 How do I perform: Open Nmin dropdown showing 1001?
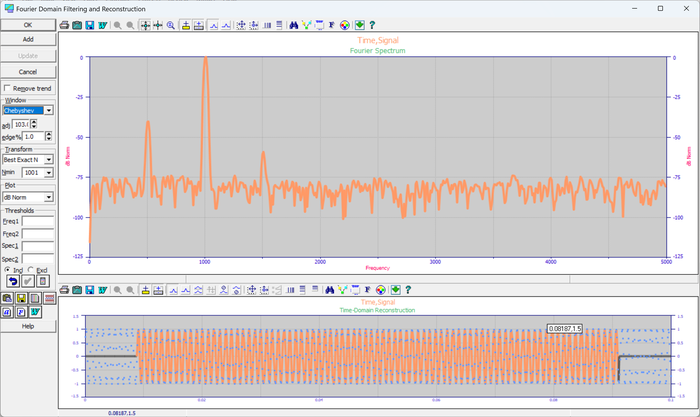[x=49, y=172]
